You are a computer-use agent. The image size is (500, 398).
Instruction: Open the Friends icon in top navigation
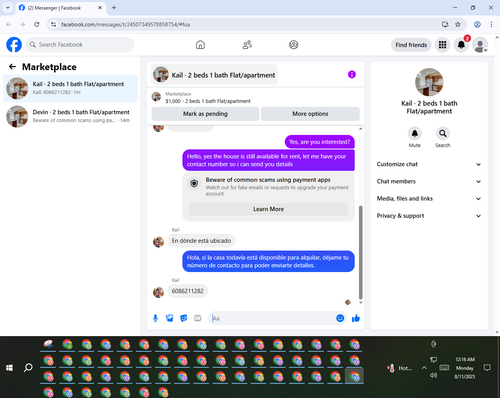247,45
